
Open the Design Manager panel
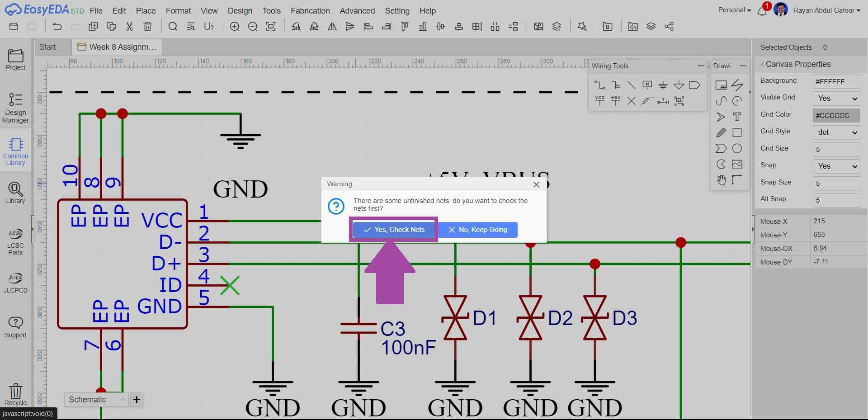click(x=15, y=108)
